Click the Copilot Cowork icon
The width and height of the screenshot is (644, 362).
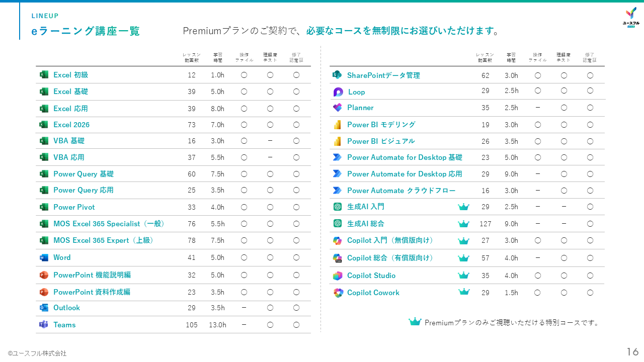tap(338, 293)
